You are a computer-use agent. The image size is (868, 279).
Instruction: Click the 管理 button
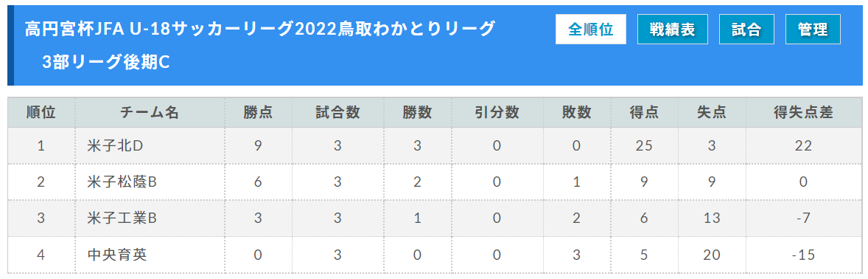pyautogui.click(x=813, y=30)
